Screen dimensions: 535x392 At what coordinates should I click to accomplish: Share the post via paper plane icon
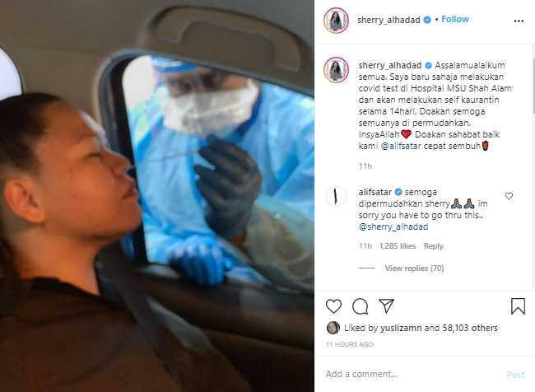pyautogui.click(x=387, y=306)
